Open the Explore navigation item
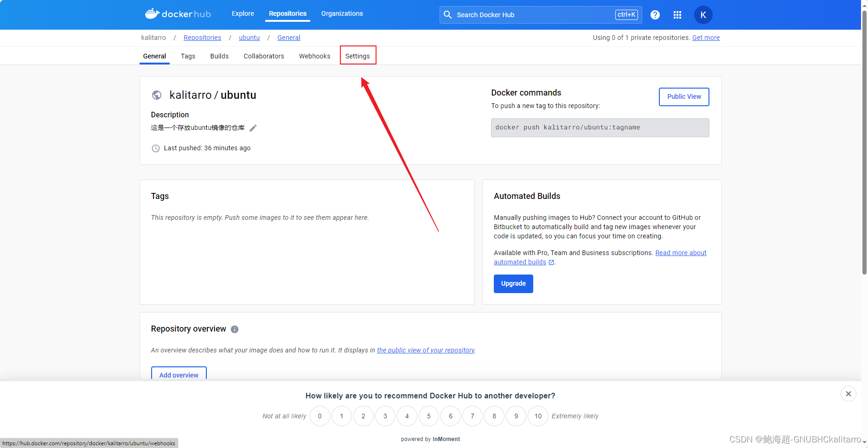The width and height of the screenshot is (868, 448). point(243,13)
